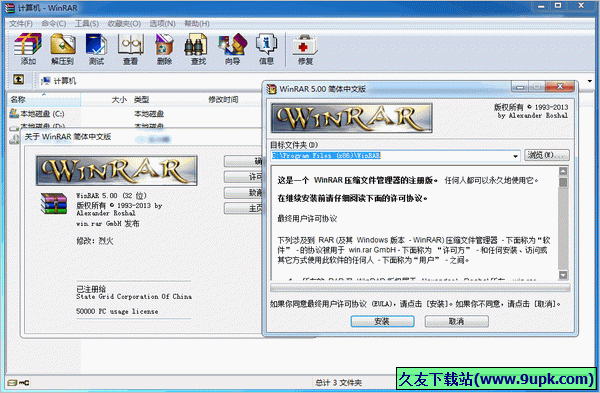Viewport: 600px width, 393px height.
Task: Click the status bar drive icon
Action: (12, 382)
